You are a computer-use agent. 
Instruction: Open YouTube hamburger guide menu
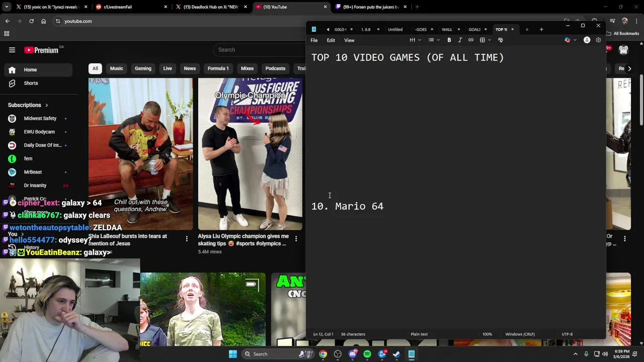pyautogui.click(x=12, y=50)
